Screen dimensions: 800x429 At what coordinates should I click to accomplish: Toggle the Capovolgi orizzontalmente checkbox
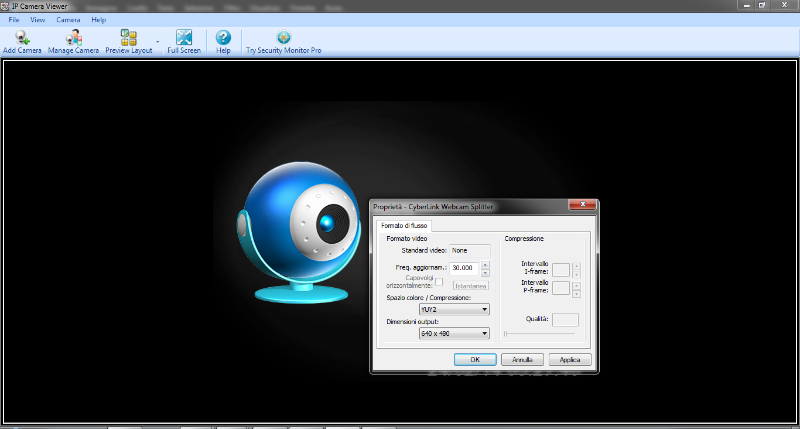pyautogui.click(x=438, y=282)
